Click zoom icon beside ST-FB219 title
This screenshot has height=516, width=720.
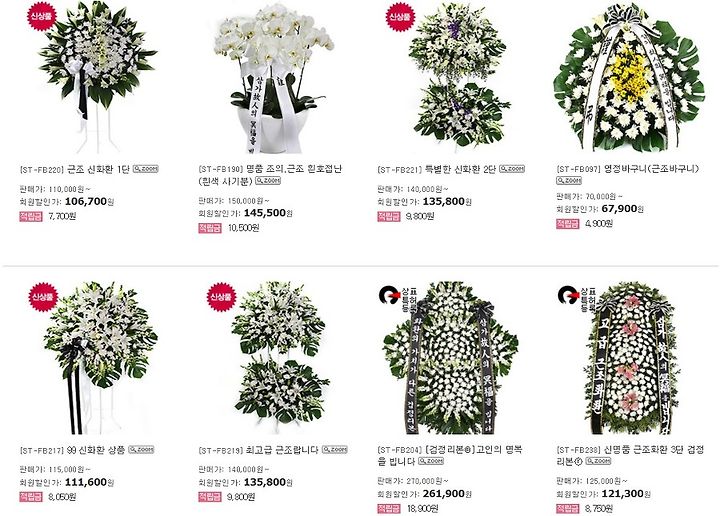click(335, 449)
